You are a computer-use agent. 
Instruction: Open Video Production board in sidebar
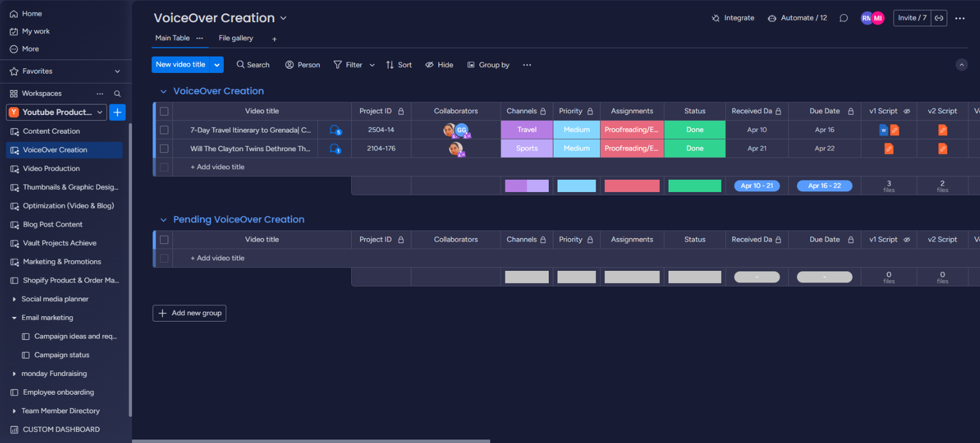click(51, 168)
